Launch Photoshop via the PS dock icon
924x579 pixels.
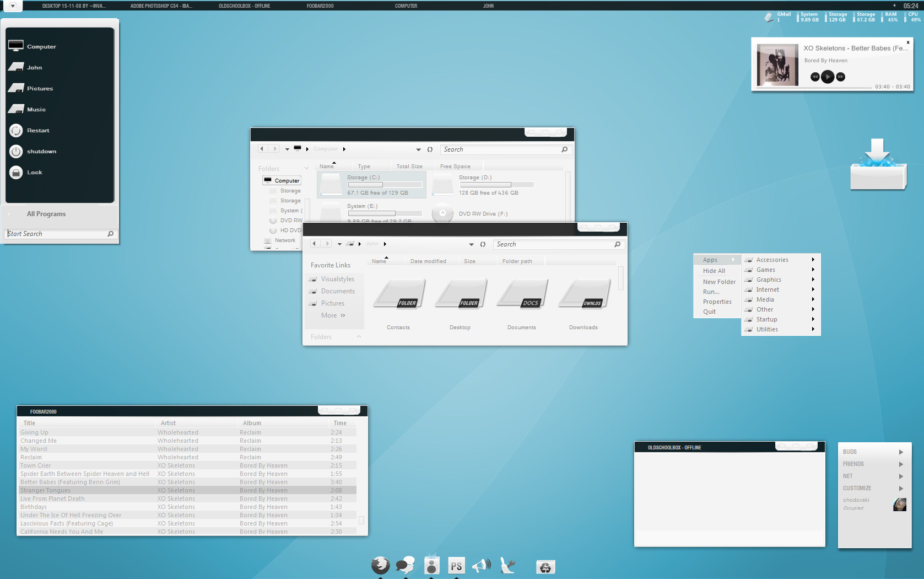pyautogui.click(x=456, y=566)
